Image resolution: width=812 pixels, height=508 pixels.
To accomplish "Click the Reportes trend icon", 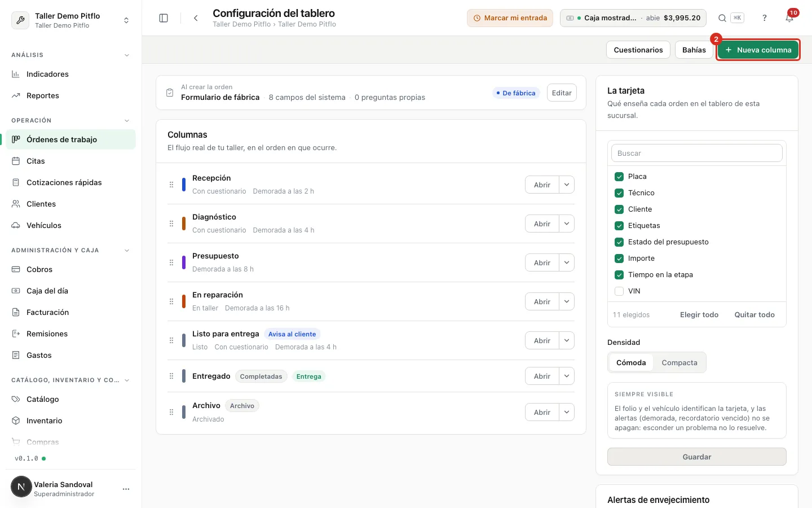I will (x=16, y=95).
